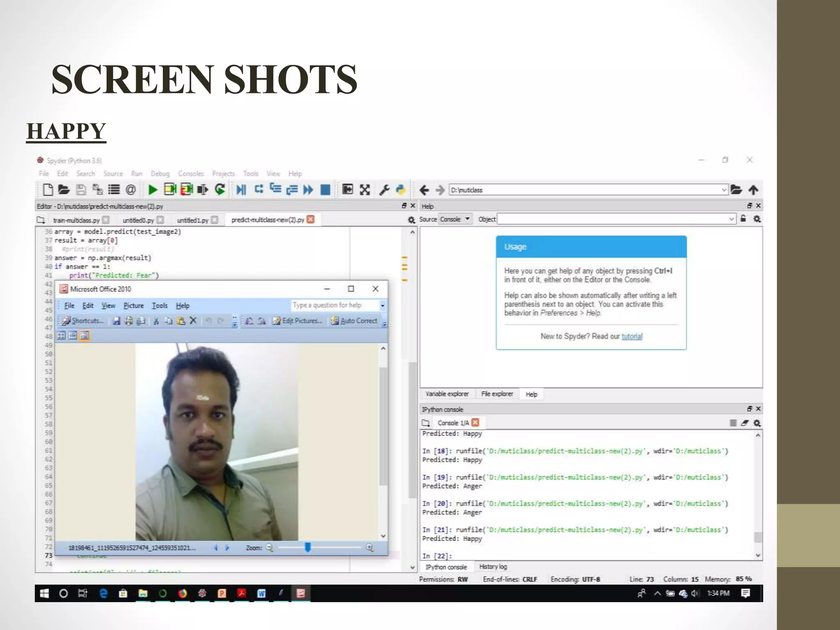The image size is (840, 630).
Task: Click zoom out magnifier in Office
Action: point(269,548)
